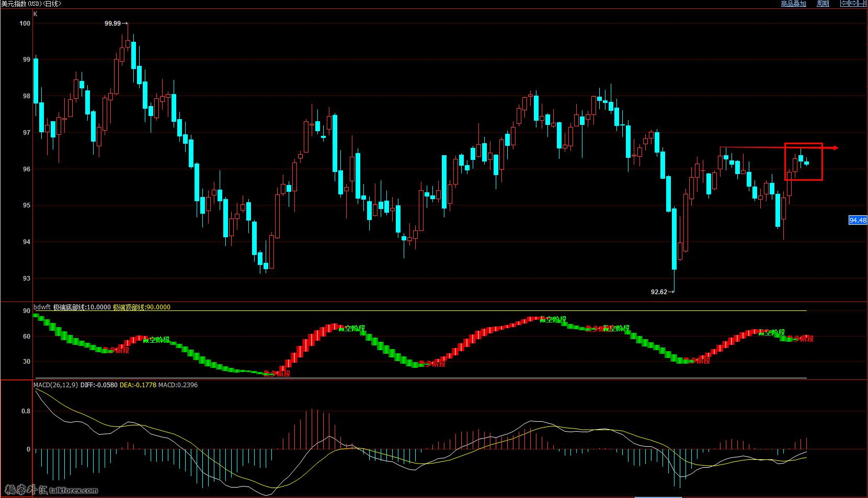Click the left arrow navigation icon
Viewport: 868px width, 498px height.
pos(844,3)
